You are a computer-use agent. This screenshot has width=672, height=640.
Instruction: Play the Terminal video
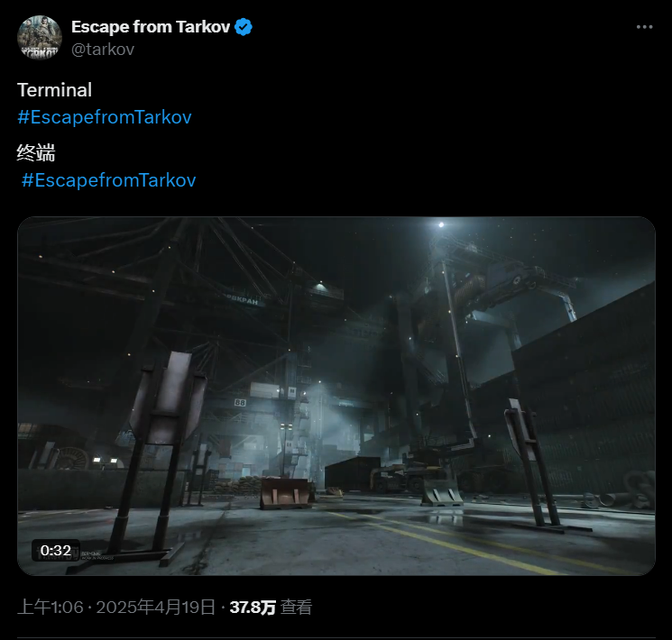[336, 395]
